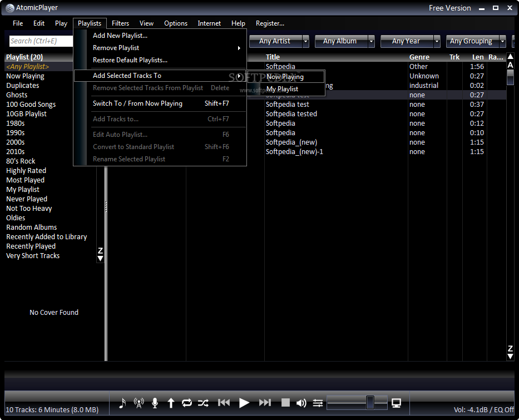Click the microphone icon
The width and height of the screenshot is (519, 420).
pyautogui.click(x=155, y=403)
